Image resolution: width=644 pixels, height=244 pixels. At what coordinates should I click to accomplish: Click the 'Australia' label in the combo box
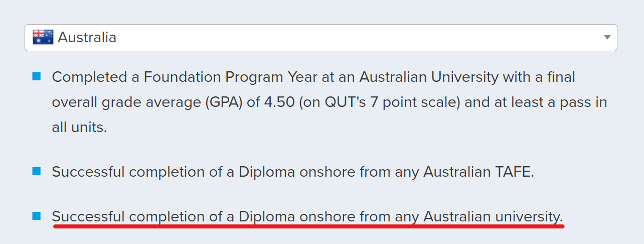(x=87, y=38)
